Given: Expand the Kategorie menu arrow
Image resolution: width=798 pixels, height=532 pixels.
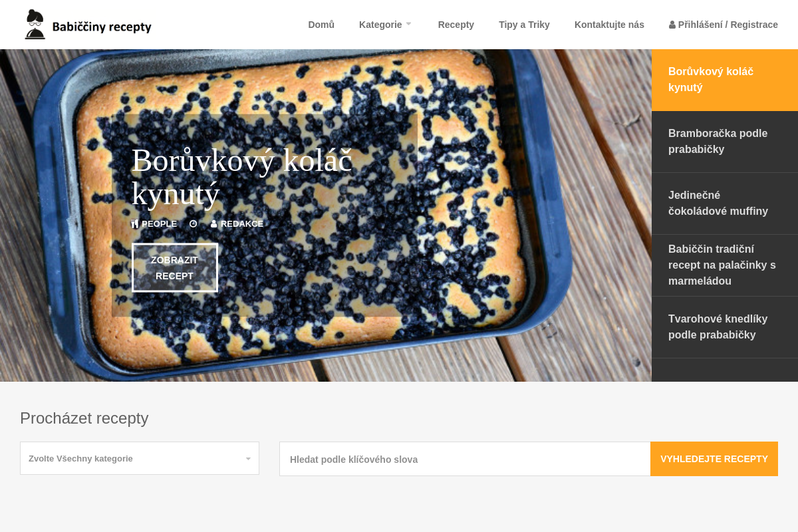Looking at the screenshot, I should click(x=408, y=24).
